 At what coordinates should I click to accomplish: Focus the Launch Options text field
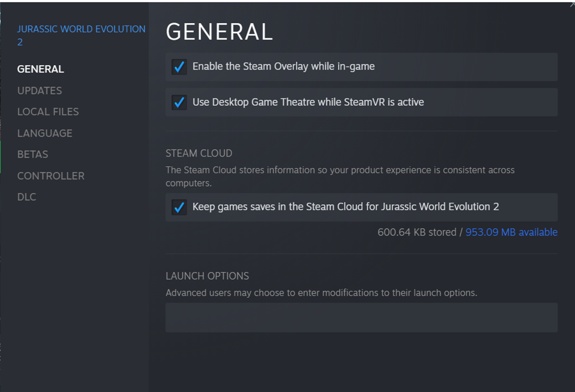(361, 317)
